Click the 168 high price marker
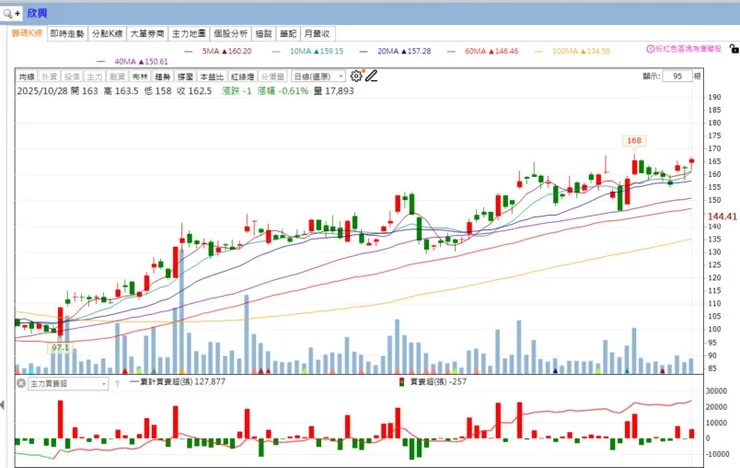The width and height of the screenshot is (740, 468). (634, 141)
